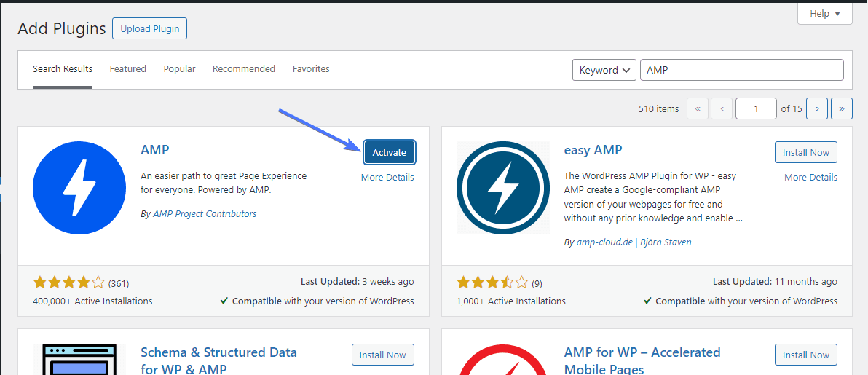This screenshot has width=868, height=375.
Task: Click the disabled first-page pagination arrow
Action: [698, 108]
